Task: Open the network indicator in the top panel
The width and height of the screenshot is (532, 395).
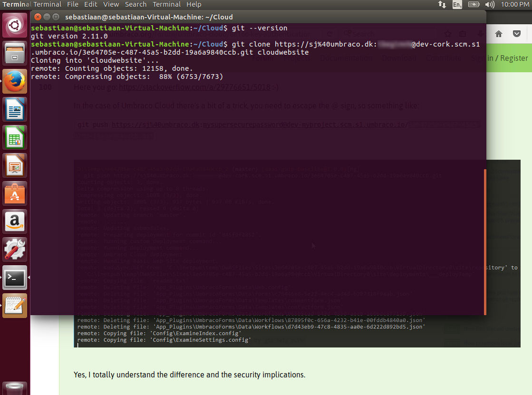Action: [x=442, y=4]
